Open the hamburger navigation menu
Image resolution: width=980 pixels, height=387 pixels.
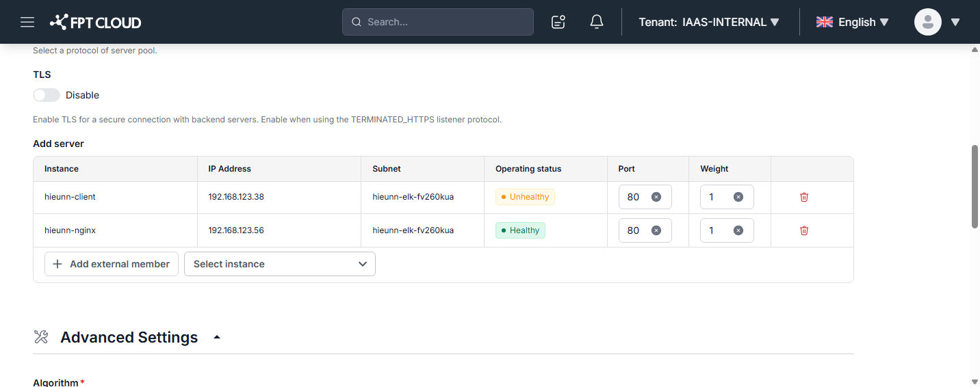point(27,22)
